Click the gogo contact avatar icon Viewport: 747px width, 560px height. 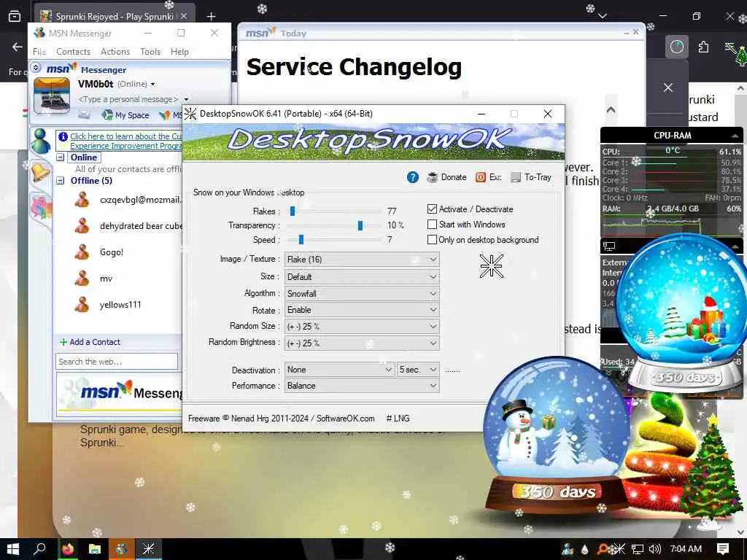click(82, 252)
